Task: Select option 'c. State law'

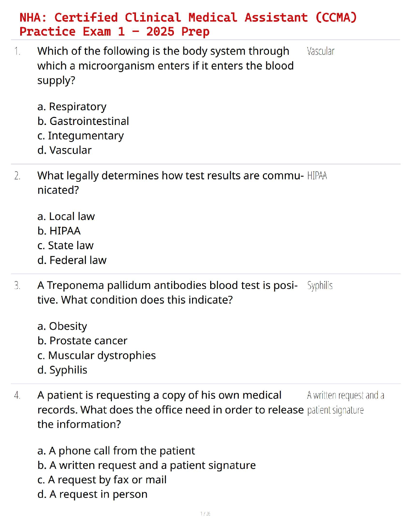Action: (x=65, y=246)
